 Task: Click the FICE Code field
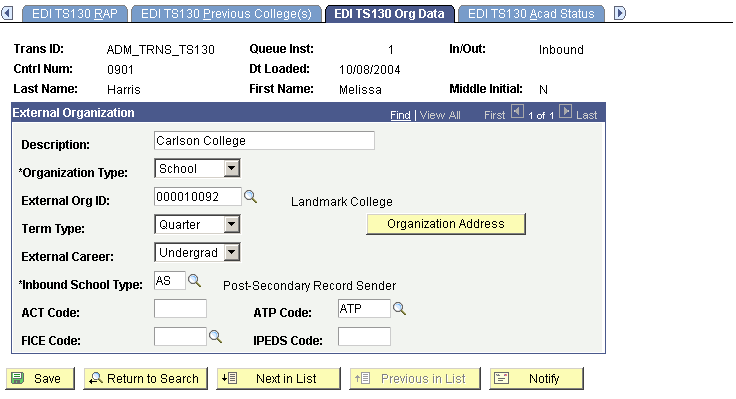pyautogui.click(x=180, y=337)
